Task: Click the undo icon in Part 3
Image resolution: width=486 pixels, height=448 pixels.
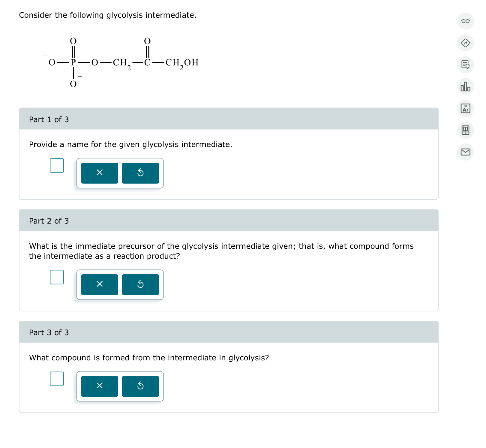Action: click(140, 386)
